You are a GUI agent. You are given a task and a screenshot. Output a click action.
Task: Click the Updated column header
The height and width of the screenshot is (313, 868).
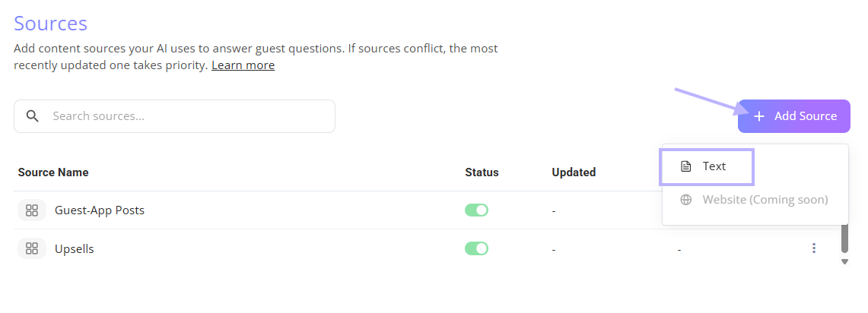pos(574,172)
